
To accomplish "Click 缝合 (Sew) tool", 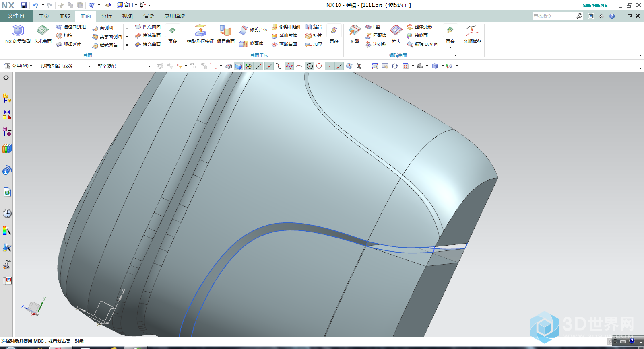I will (x=314, y=27).
